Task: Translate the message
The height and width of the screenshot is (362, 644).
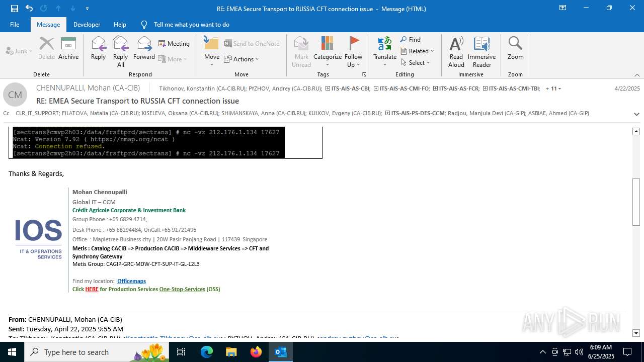Action: click(385, 52)
